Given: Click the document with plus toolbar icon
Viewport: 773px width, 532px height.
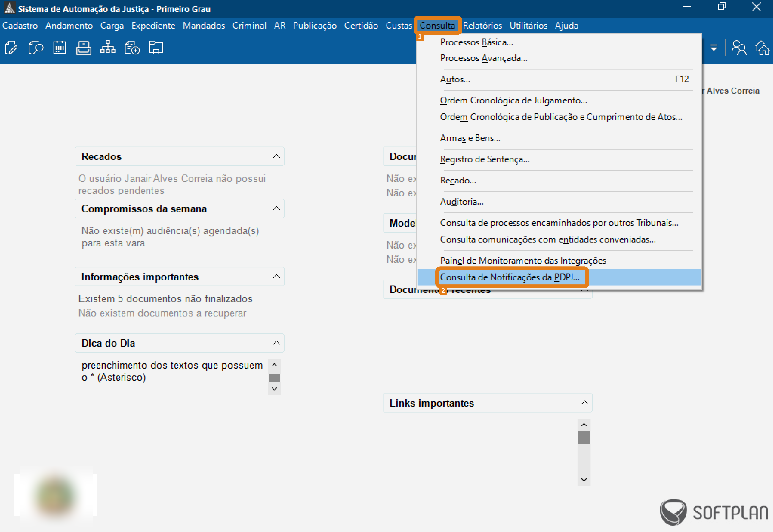Looking at the screenshot, I should coord(132,48).
